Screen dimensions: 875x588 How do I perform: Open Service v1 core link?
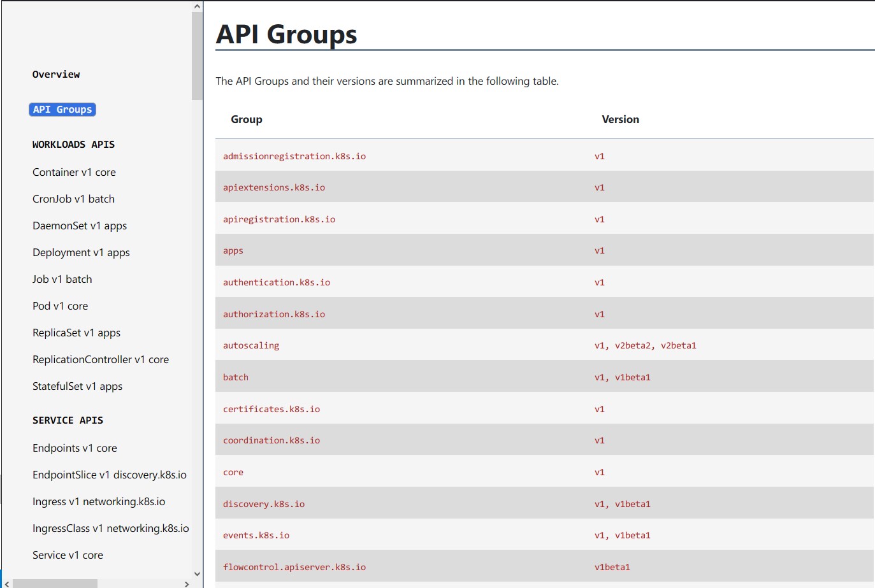pyautogui.click(x=68, y=555)
